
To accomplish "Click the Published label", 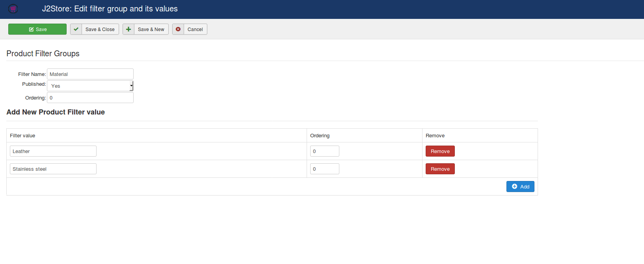I will (x=34, y=84).
